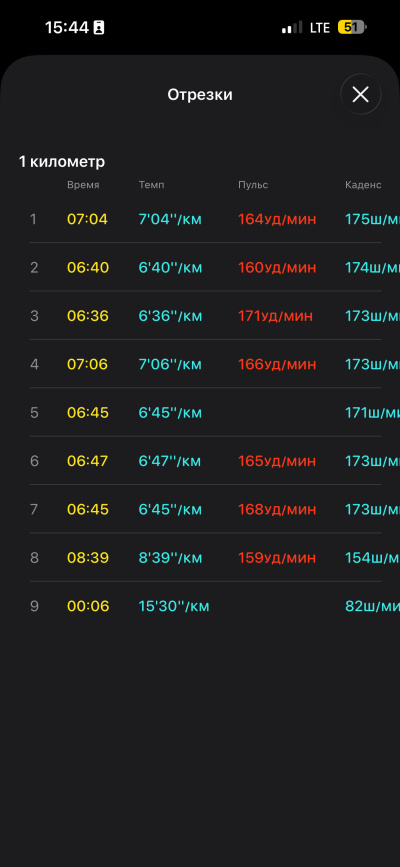
Task: Tap split 4 time 07:06
Action: 87,364
